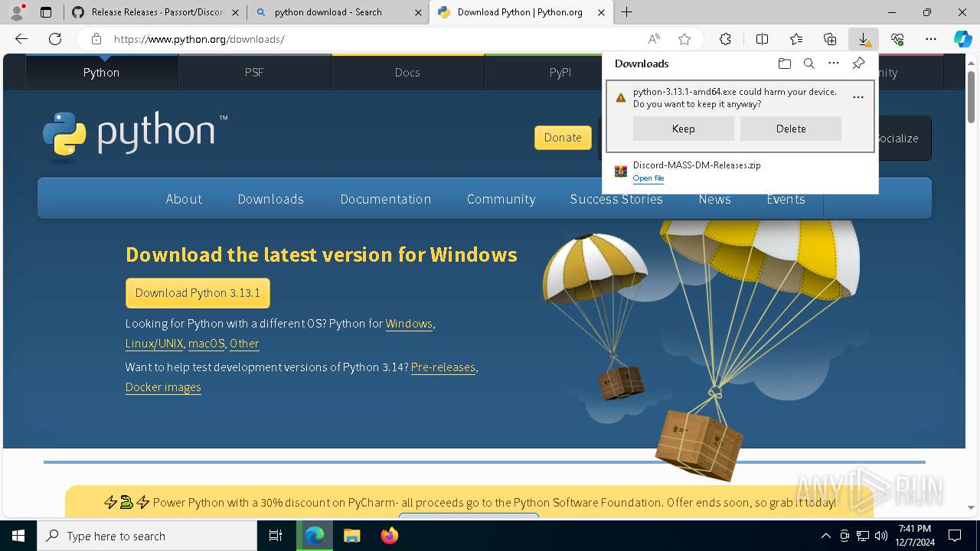Open the Pre-releases link
This screenshot has height=551, width=980.
pyautogui.click(x=443, y=367)
